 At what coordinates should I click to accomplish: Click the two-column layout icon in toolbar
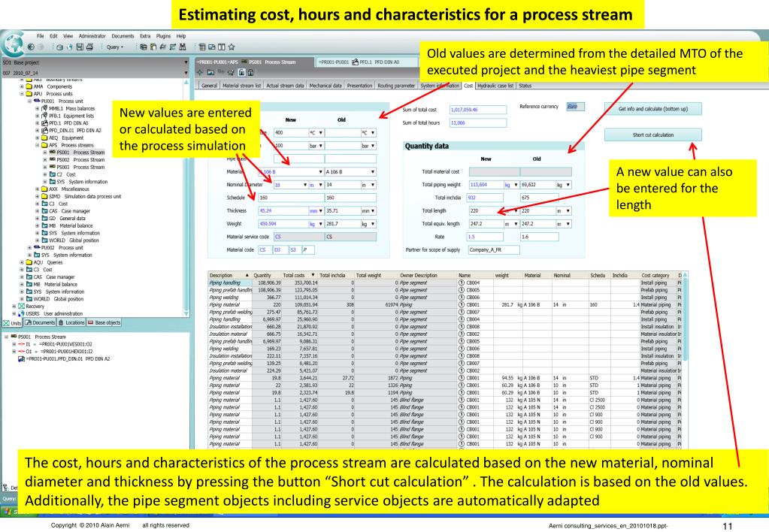(x=222, y=47)
